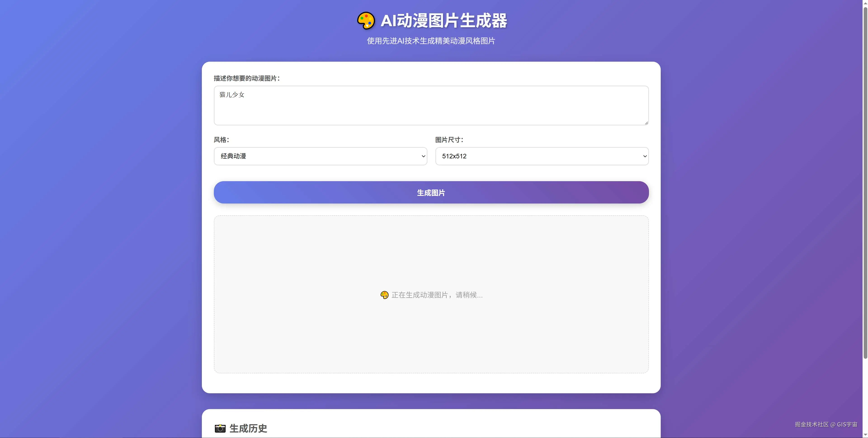
Task: Click the 图片尺寸 field label
Action: coord(449,140)
